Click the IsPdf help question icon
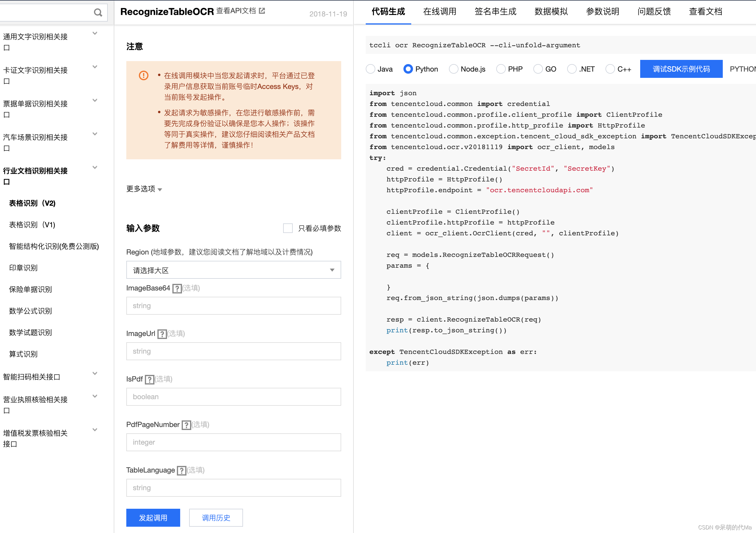The width and height of the screenshot is (756, 533). tap(149, 379)
